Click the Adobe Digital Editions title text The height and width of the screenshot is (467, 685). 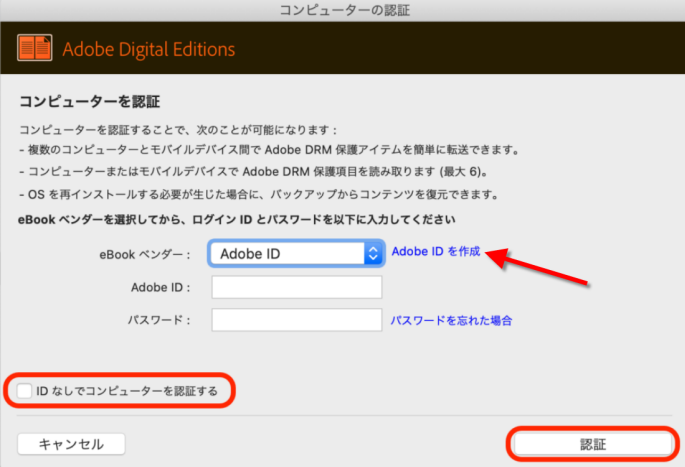point(149,49)
